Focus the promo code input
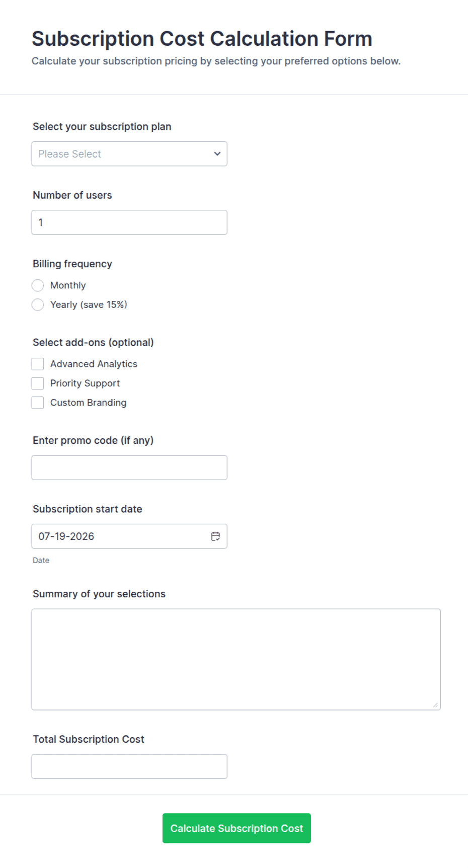The width and height of the screenshot is (468, 868). coord(129,467)
